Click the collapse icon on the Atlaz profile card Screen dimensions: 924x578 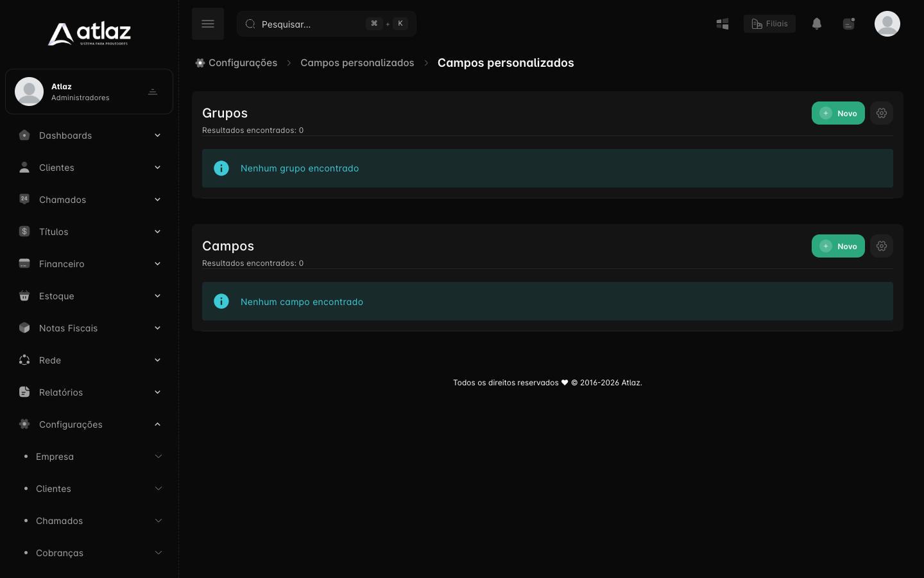tap(153, 92)
